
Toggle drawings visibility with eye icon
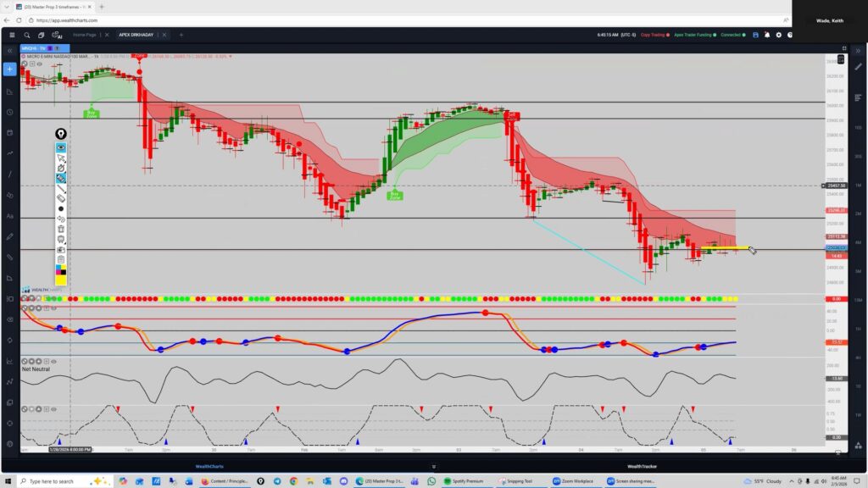(62, 147)
